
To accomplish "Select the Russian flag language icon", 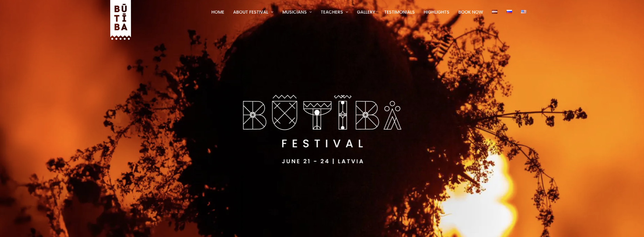I will coord(509,12).
